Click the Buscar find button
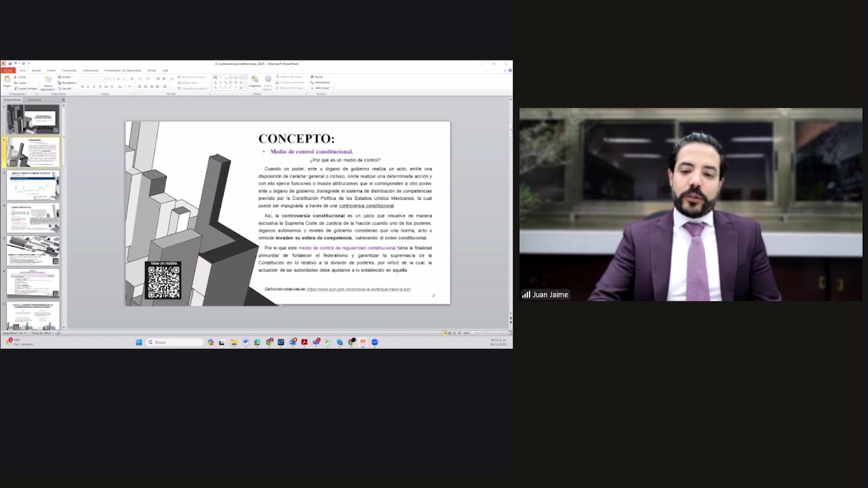 pos(318,77)
